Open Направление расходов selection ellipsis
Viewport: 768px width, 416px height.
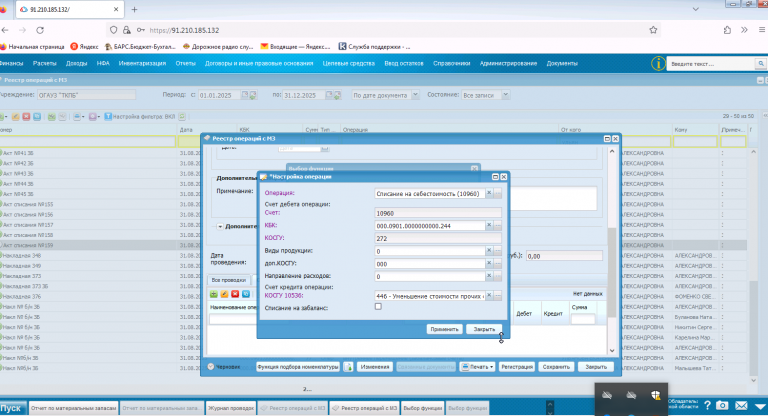(x=498, y=276)
